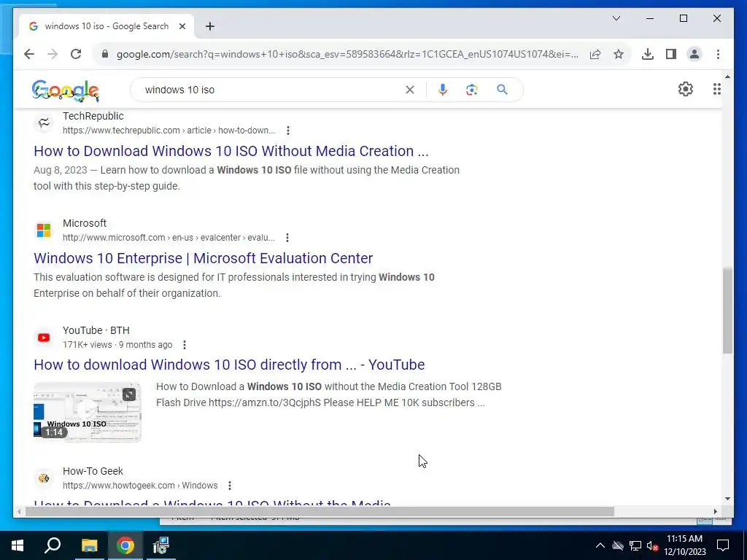Open the howtogeek.com URL breadcrumb
This screenshot has width=747, height=560.
tap(140, 486)
